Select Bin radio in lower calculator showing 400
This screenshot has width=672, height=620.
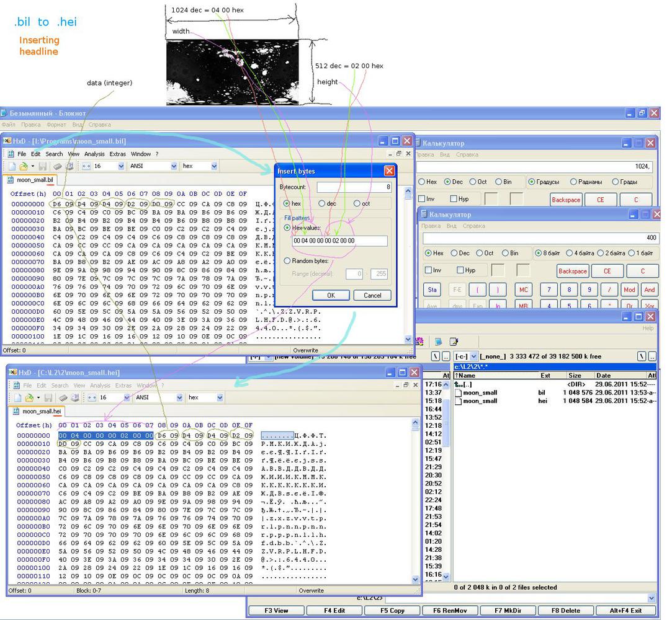[505, 253]
